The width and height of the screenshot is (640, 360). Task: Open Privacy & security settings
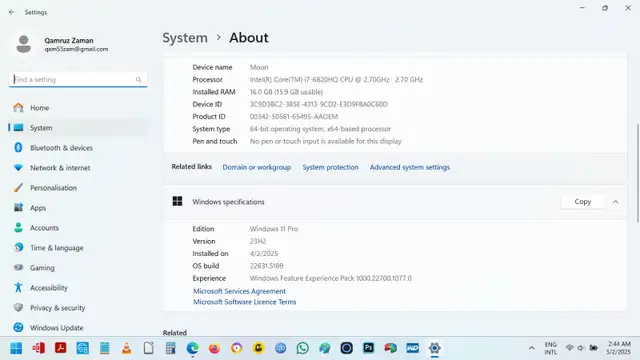[x=78, y=308]
